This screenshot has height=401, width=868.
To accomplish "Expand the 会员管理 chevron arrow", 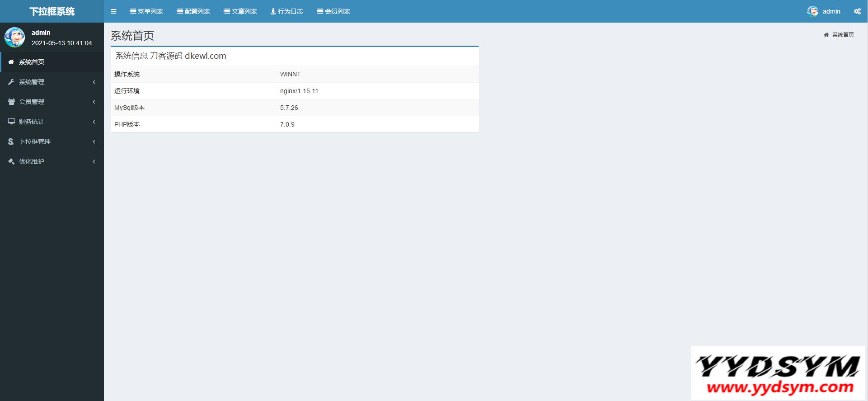I will pyautogui.click(x=94, y=102).
